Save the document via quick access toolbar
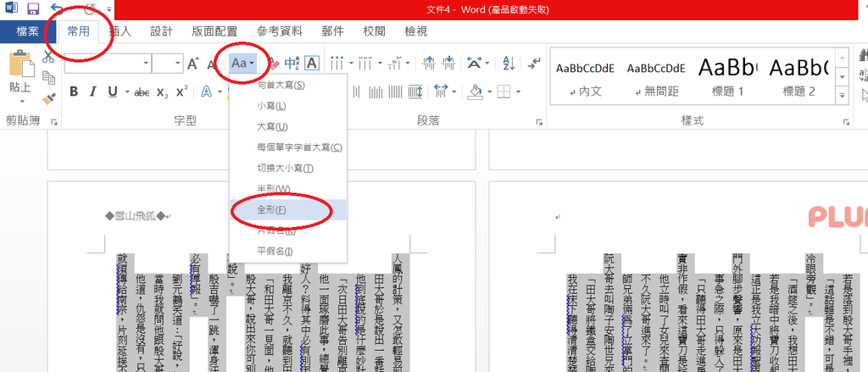 click(x=33, y=8)
